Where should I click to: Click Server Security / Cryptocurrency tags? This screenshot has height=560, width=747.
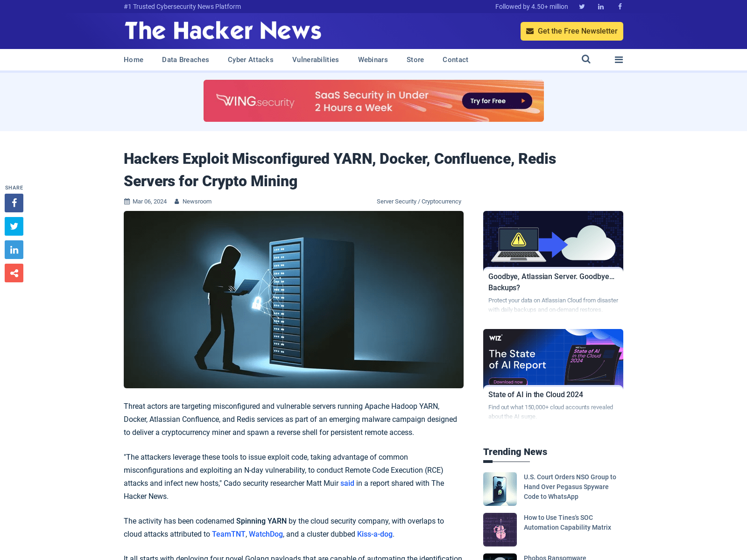click(x=419, y=202)
